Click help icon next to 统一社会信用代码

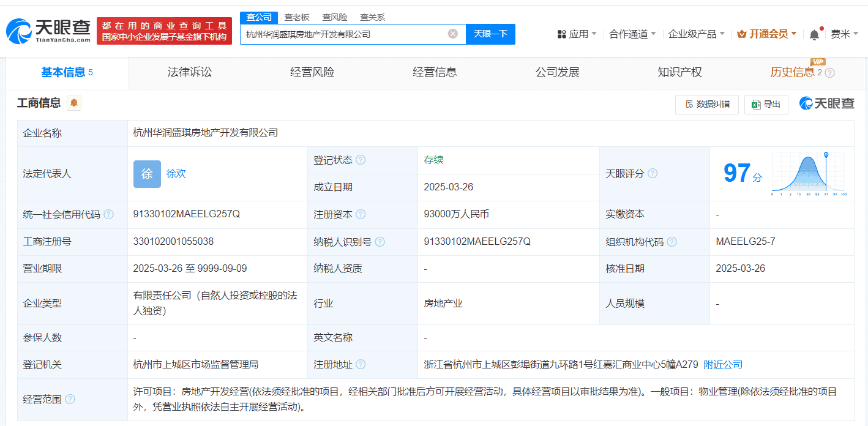pos(108,214)
